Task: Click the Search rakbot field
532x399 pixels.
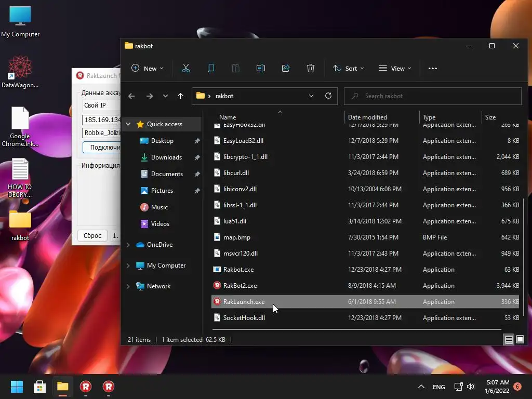Action: 433,96
